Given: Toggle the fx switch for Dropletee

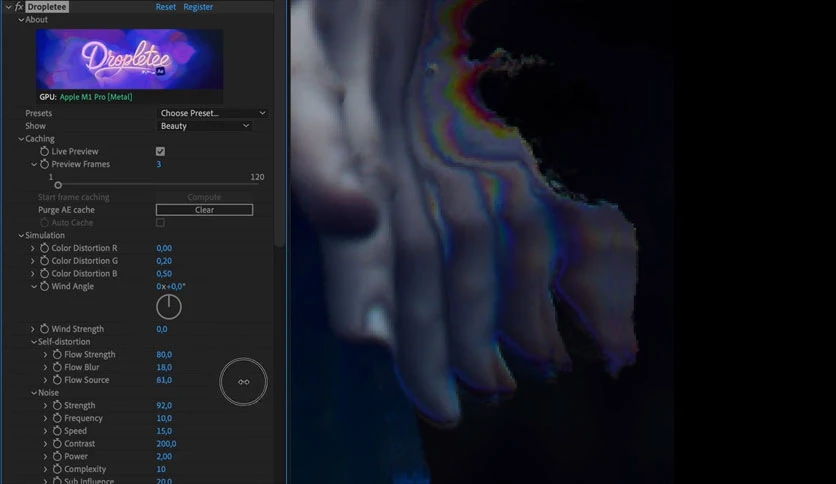Looking at the screenshot, I should pyautogui.click(x=19, y=7).
